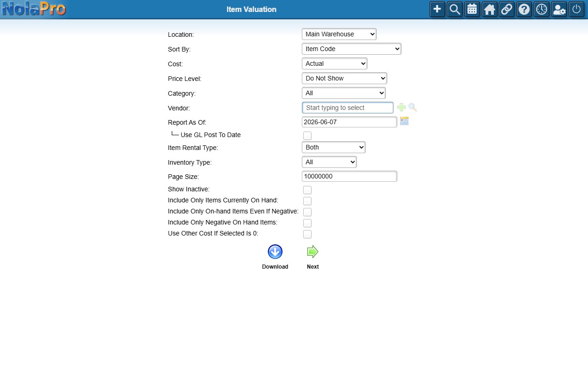This screenshot has width=588, height=368.
Task: Click the 'Price Level:' label
Action: coord(185,79)
